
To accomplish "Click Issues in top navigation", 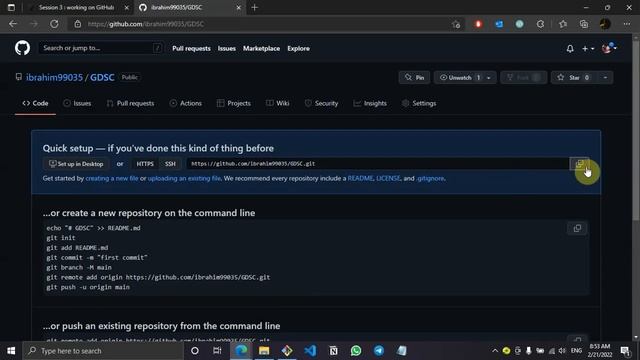I will point(227,49).
